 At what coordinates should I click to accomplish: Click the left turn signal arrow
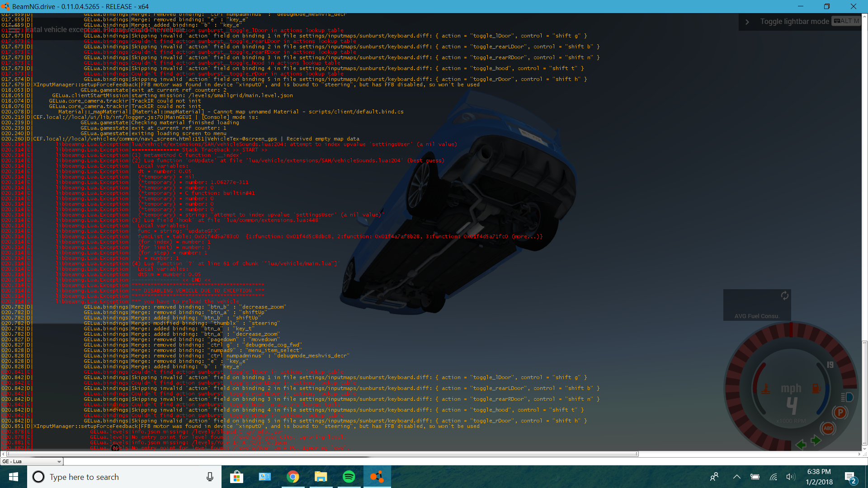(801, 445)
